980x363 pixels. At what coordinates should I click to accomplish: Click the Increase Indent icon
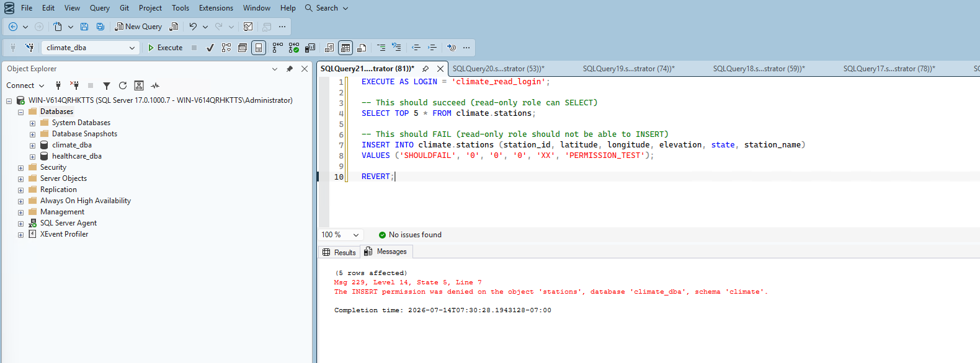coord(432,48)
